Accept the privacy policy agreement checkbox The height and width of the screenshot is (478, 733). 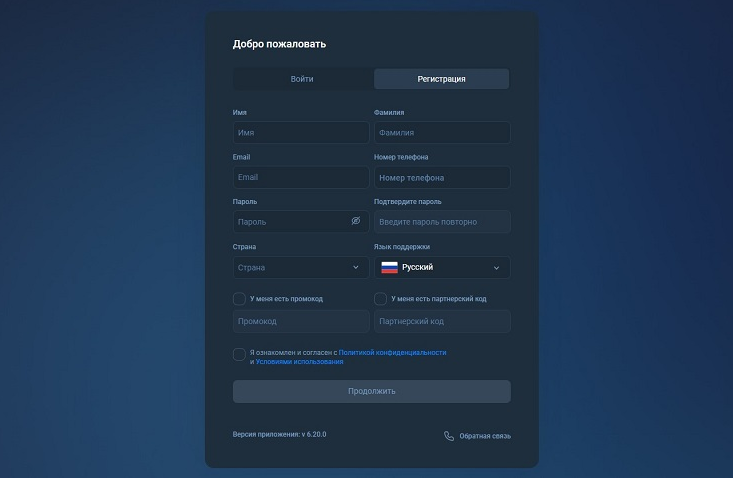pos(239,354)
